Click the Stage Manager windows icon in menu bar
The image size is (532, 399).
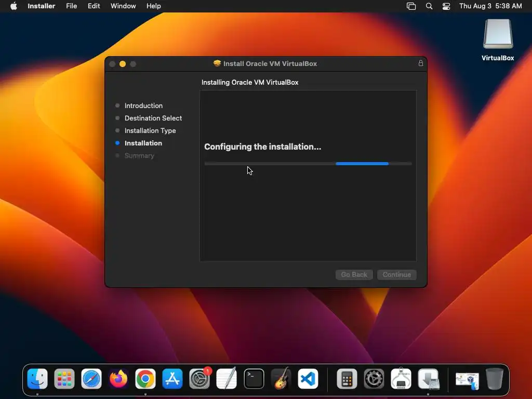point(411,6)
